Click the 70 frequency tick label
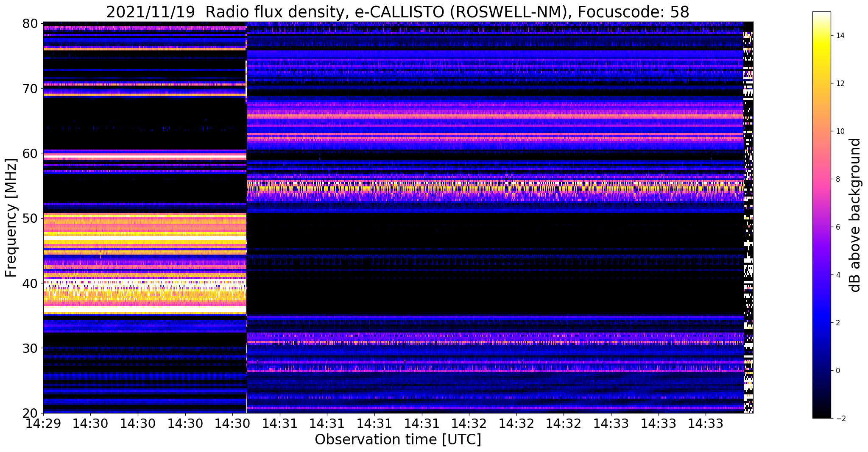Screen dimensions: 868x452 (30, 88)
